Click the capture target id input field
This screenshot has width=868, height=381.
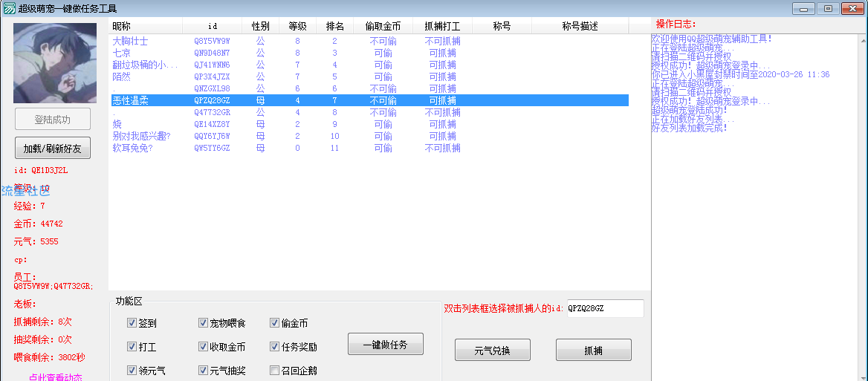(604, 308)
